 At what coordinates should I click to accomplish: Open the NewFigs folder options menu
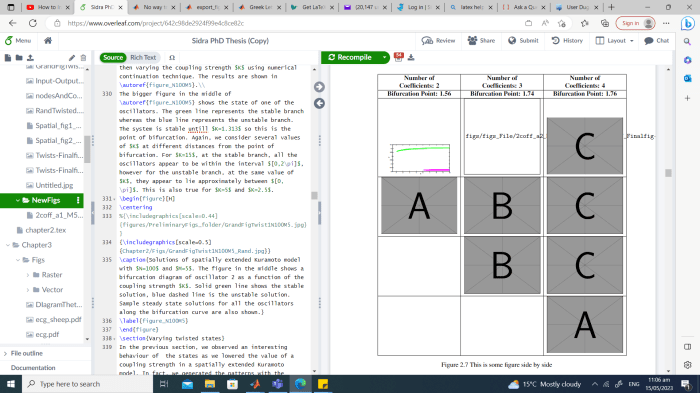click(x=78, y=200)
